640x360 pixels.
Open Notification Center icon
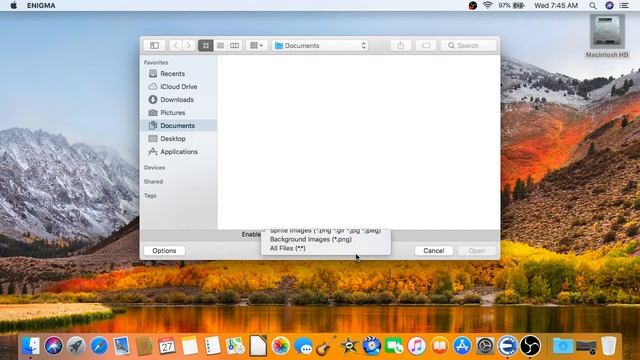(x=624, y=5)
